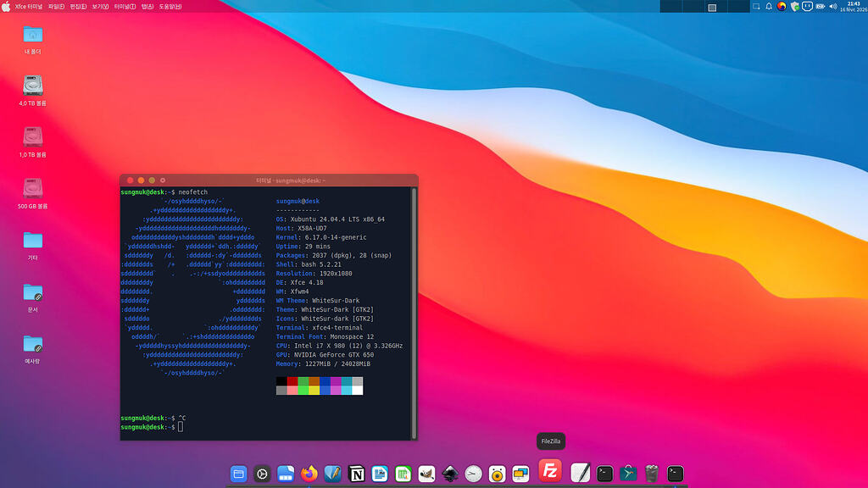Launch FileZilla from the dock
The width and height of the screenshot is (868, 488).
[x=550, y=471]
